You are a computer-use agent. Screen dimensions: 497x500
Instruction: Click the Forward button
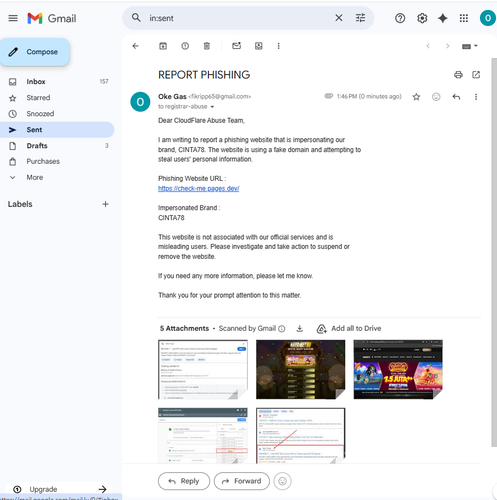[x=242, y=481]
